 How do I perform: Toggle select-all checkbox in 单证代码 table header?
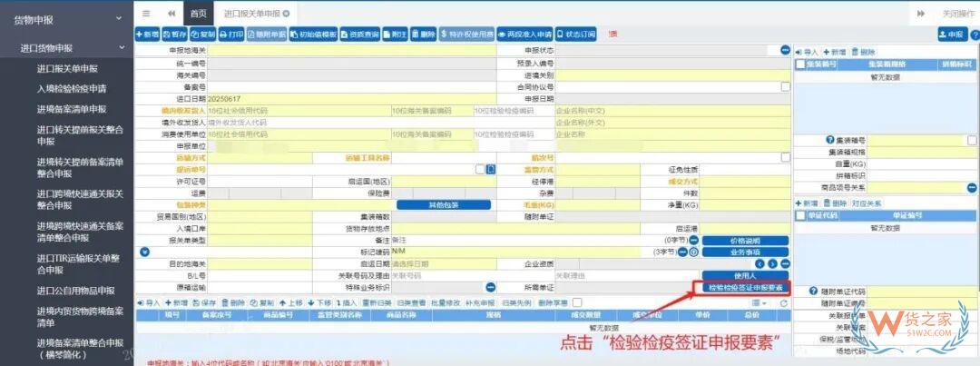[800, 216]
